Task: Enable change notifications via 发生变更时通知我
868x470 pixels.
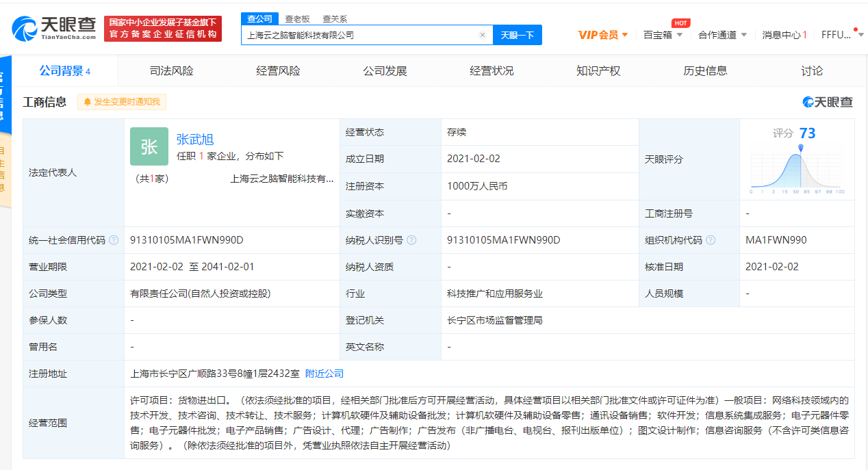Action: tap(121, 101)
